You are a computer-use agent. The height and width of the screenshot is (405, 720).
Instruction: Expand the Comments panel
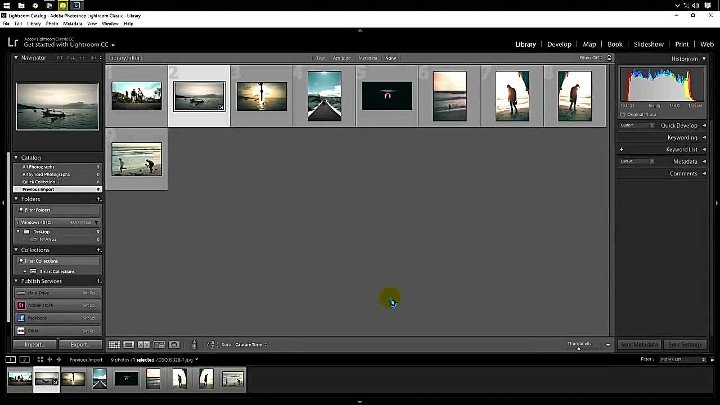pyautogui.click(x=704, y=173)
